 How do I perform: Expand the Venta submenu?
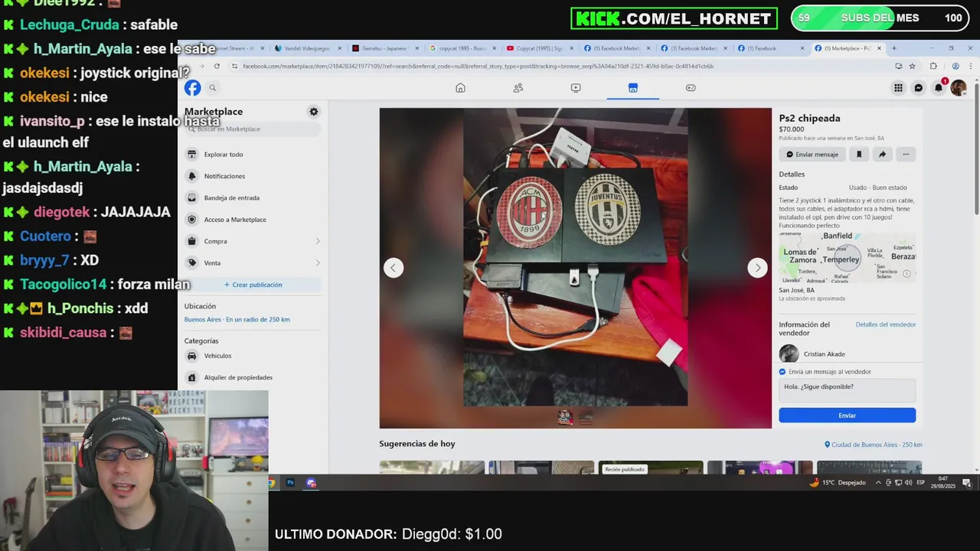[318, 263]
